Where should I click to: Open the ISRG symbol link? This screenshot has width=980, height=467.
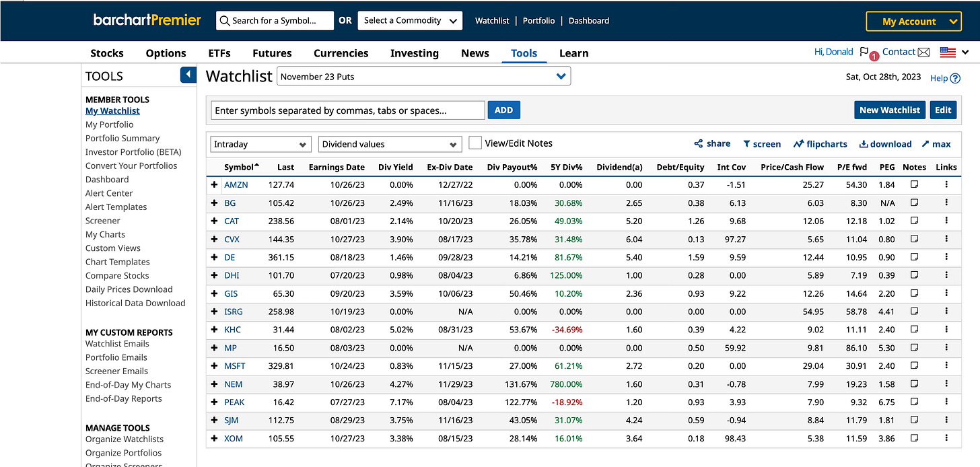[234, 312]
